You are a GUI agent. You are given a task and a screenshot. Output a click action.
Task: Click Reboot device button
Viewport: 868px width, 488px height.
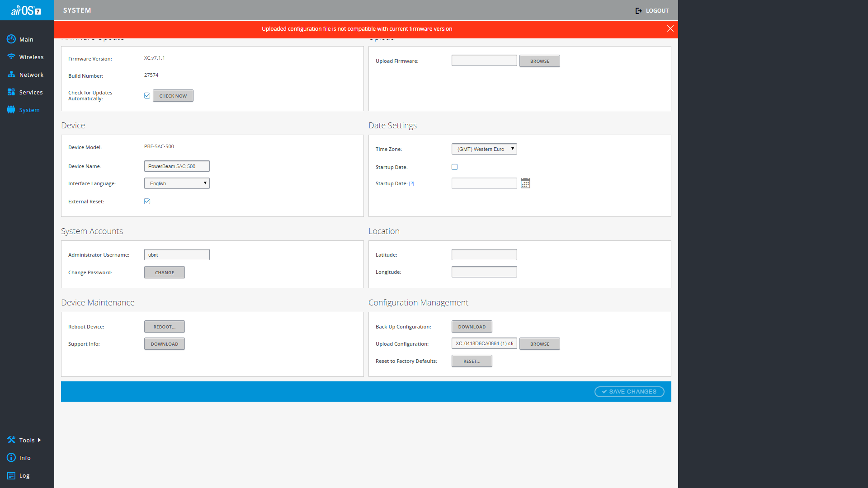click(164, 327)
